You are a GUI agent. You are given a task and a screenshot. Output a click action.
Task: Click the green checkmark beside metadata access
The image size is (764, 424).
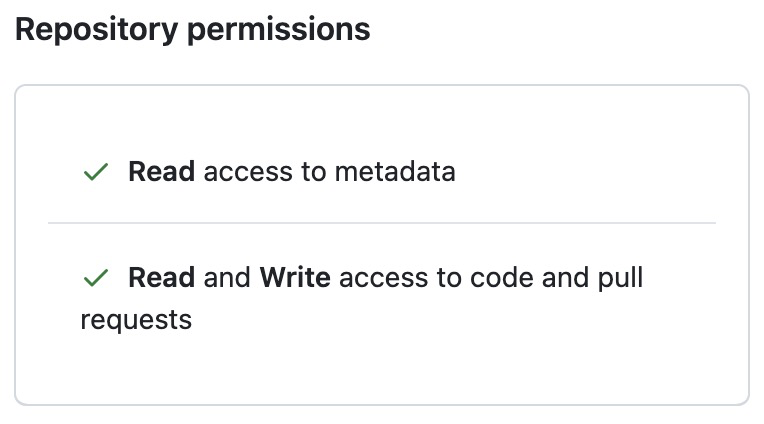pyautogui.click(x=96, y=173)
